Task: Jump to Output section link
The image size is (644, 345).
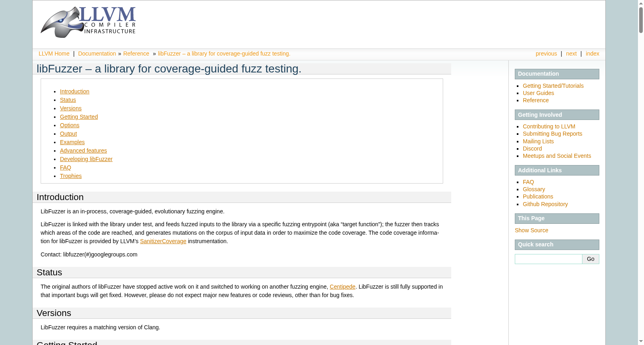Action: coord(68,134)
